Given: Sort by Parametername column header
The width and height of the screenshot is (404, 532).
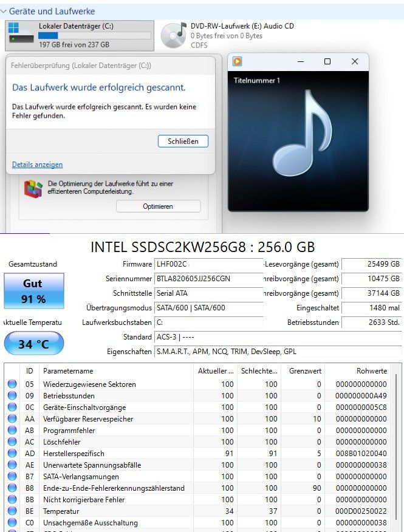Looking at the screenshot, I should tap(116, 371).
